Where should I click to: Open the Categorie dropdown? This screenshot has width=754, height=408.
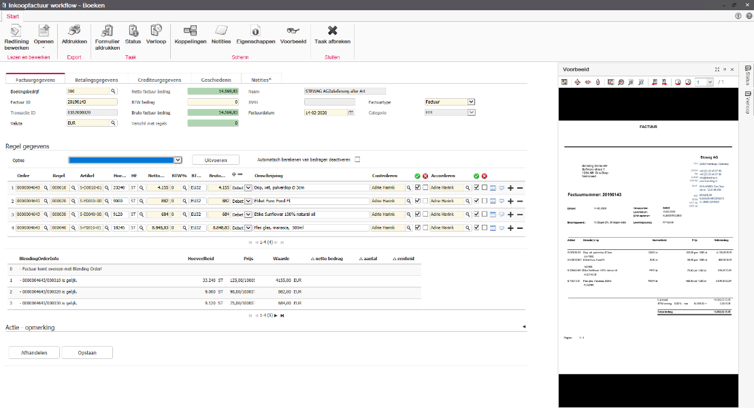471,113
